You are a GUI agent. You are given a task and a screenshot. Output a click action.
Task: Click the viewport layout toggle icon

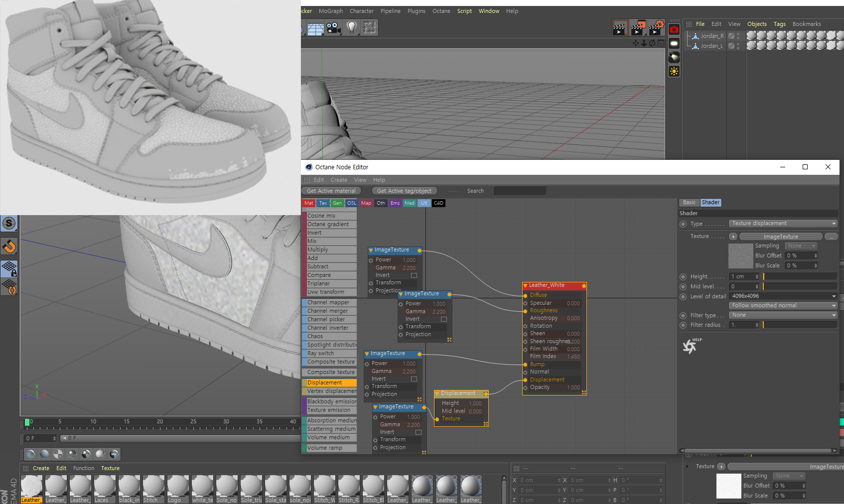tap(661, 43)
